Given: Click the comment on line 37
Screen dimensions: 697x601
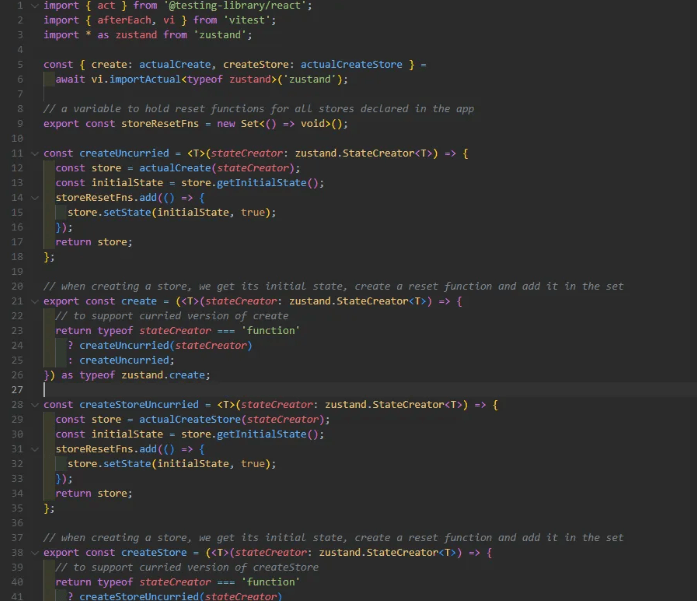Looking at the screenshot, I should (x=333, y=538).
